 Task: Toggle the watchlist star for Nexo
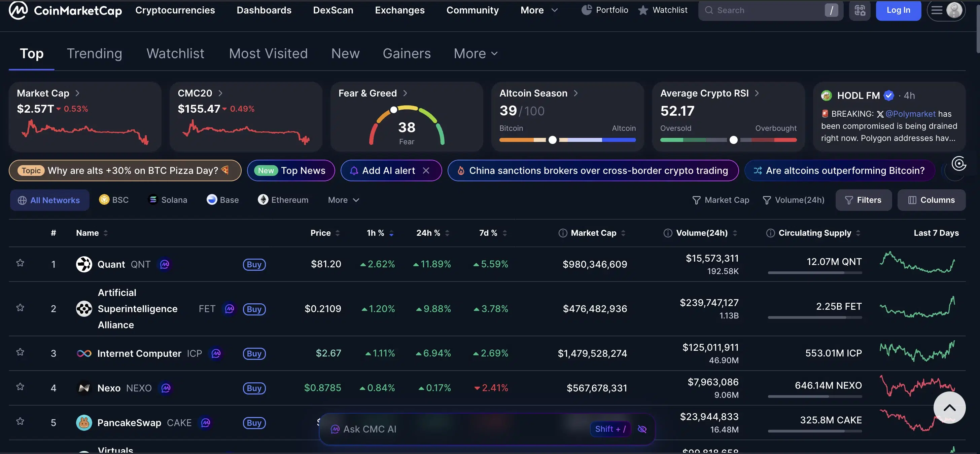(20, 387)
